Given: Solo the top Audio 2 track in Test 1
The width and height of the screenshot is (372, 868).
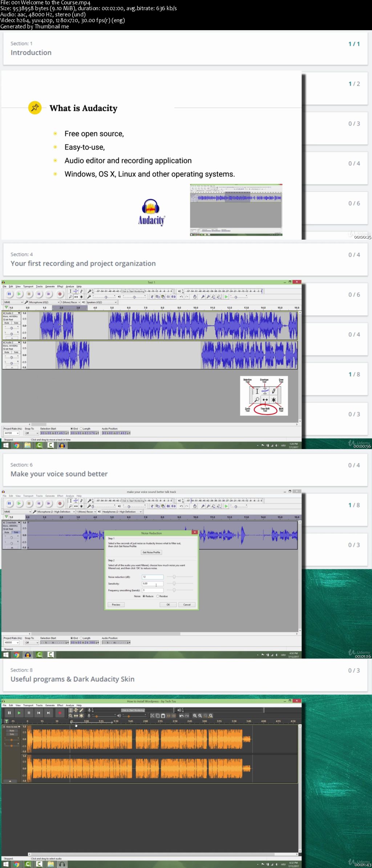Looking at the screenshot, I should click(x=16, y=323).
